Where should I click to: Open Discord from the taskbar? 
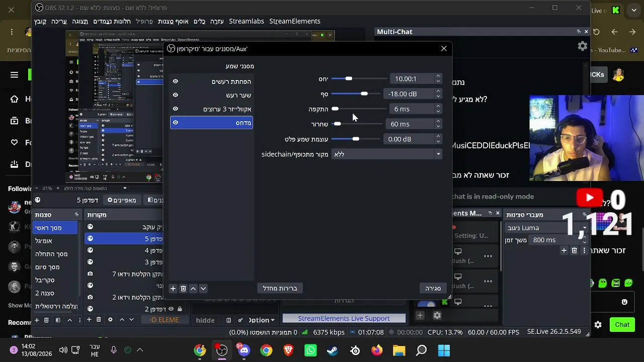click(244, 350)
